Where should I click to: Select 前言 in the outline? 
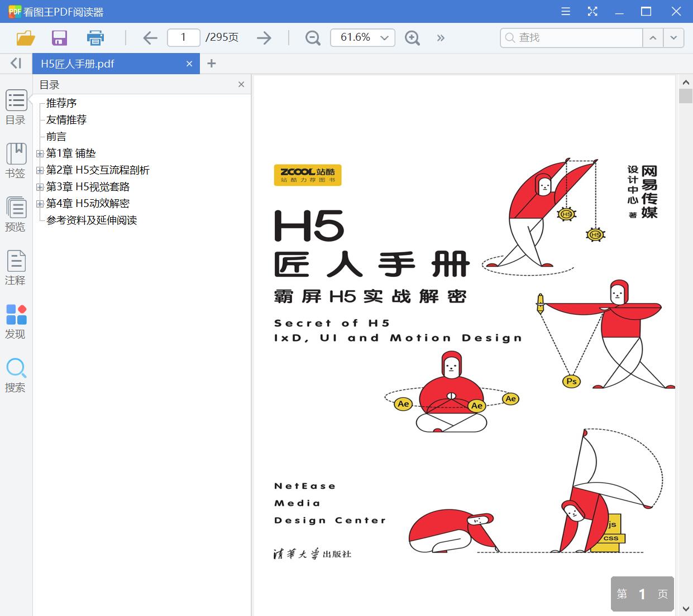56,136
